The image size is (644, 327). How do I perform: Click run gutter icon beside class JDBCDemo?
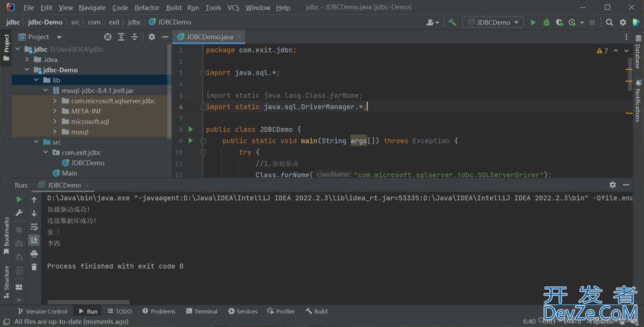pos(191,129)
